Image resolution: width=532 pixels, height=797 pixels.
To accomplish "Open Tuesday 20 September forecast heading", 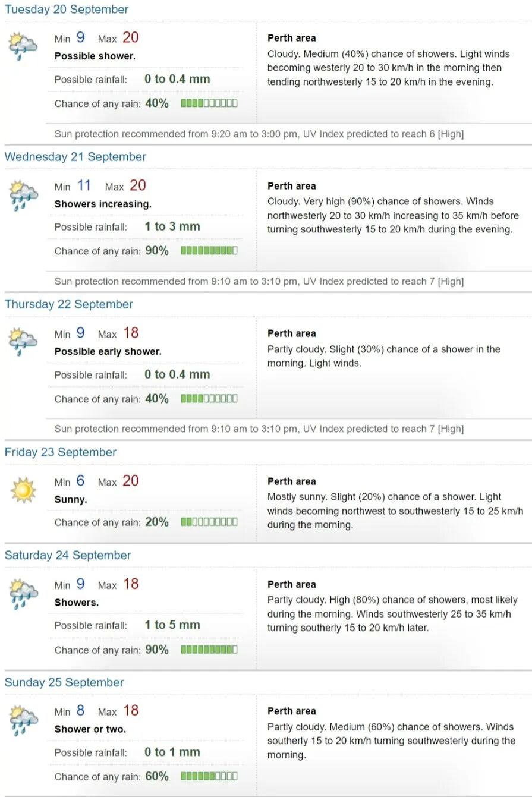I will pyautogui.click(x=67, y=10).
